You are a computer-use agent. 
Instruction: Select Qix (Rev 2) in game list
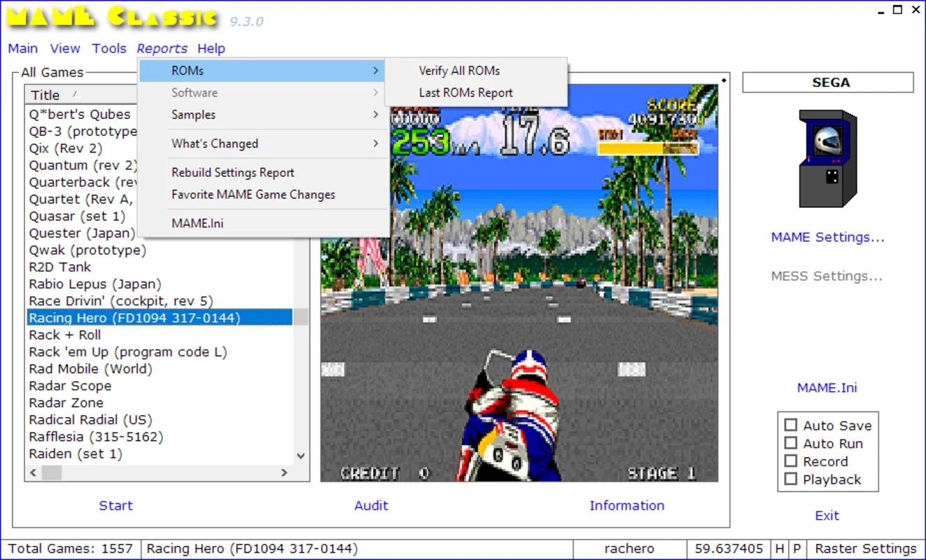(x=66, y=148)
